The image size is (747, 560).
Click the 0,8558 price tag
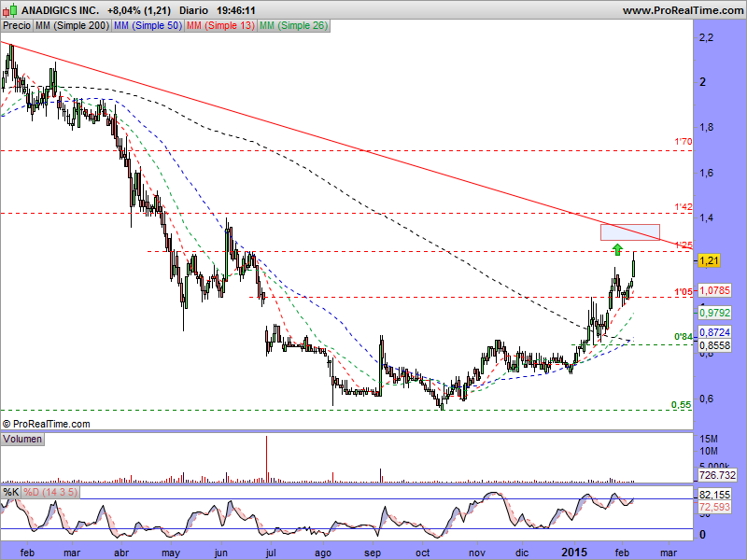click(714, 345)
